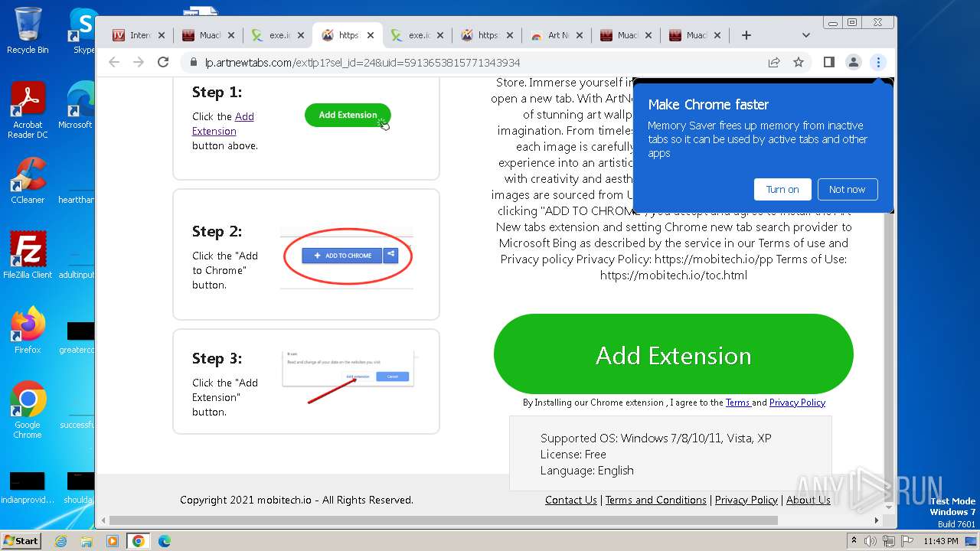Screen dimensions: 980x551
Task: Open Acrobat Reader DC shortcut
Action: (x=28, y=111)
